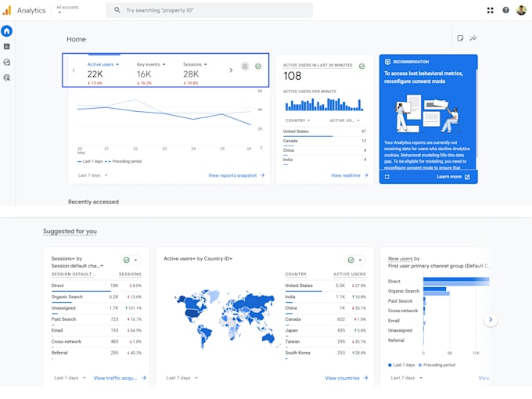Click the Japan row in country table
532x399 pixels.
point(325,330)
